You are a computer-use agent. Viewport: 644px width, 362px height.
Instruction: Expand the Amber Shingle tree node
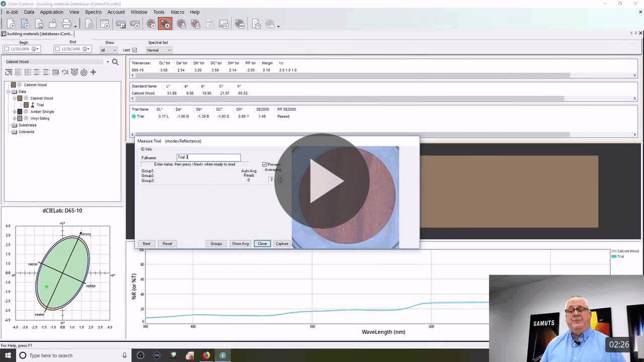pos(15,112)
